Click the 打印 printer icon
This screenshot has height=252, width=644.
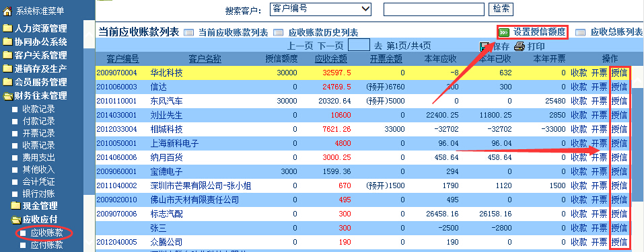click(x=520, y=46)
